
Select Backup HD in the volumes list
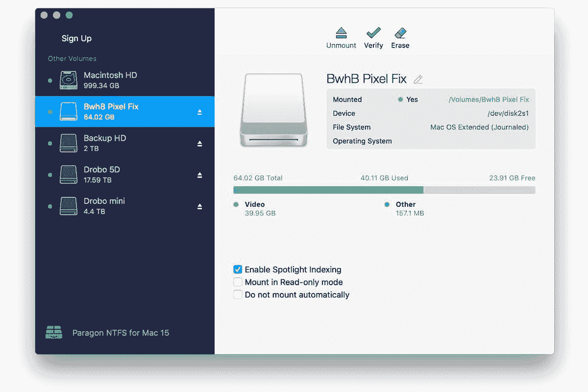105,143
